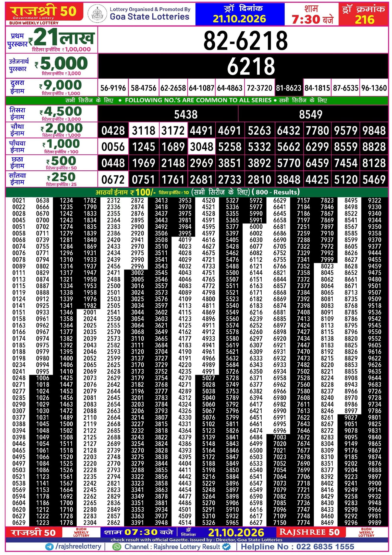Select the consolation number 6218
Screen dimensions: 392x555
(251, 66)
